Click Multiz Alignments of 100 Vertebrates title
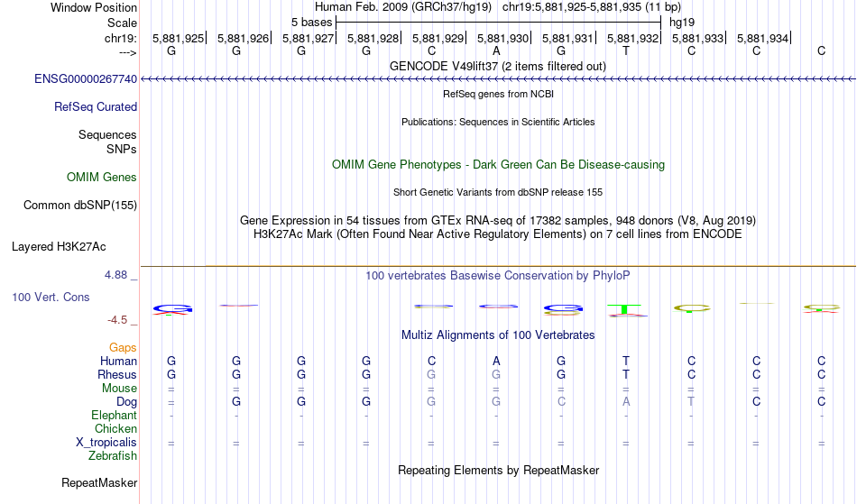 [x=498, y=334]
